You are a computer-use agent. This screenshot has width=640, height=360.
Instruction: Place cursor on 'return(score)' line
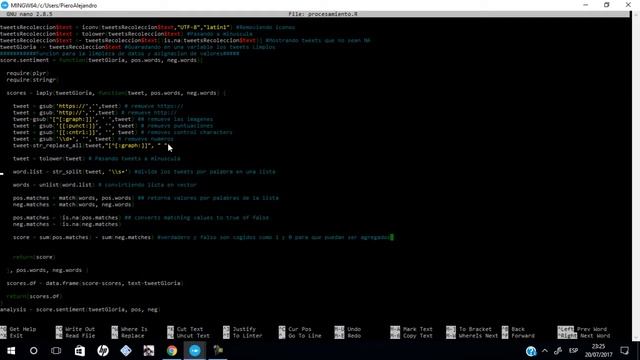click(34, 257)
